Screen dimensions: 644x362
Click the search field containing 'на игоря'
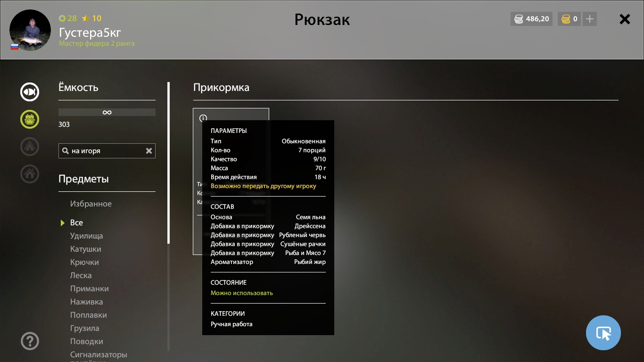(x=107, y=151)
